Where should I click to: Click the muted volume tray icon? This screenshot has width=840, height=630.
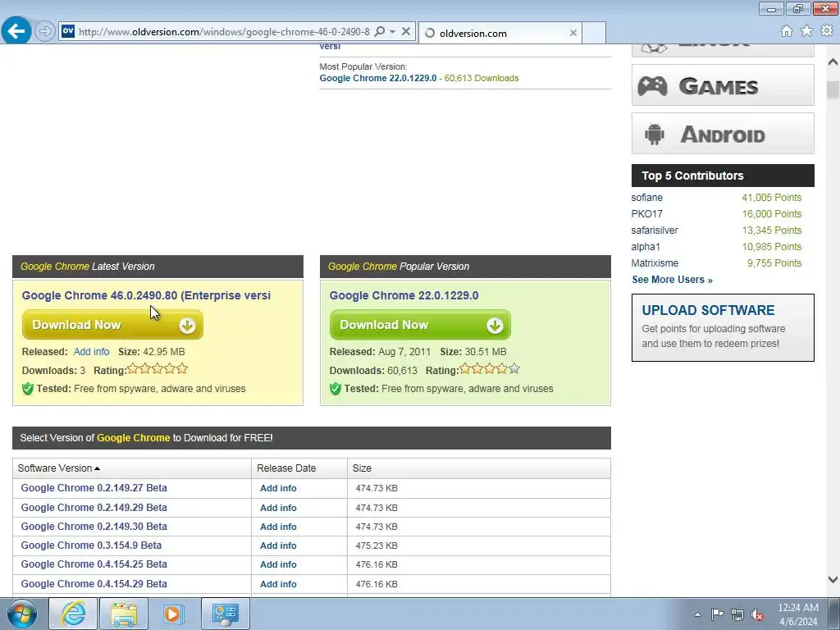click(757, 614)
